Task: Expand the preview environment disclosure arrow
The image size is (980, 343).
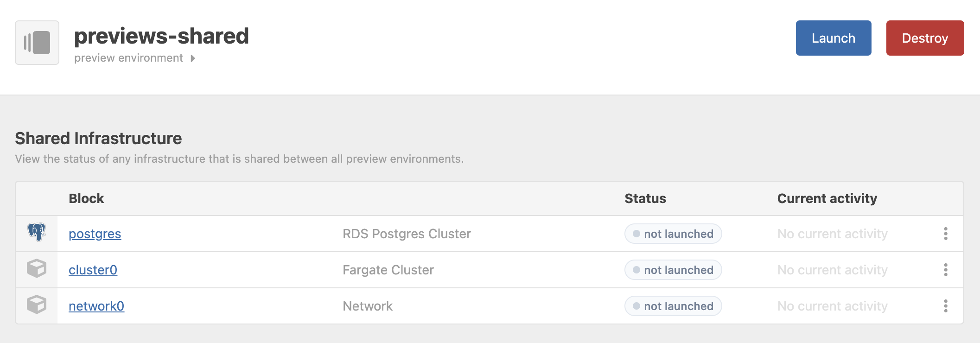Action: point(193,58)
